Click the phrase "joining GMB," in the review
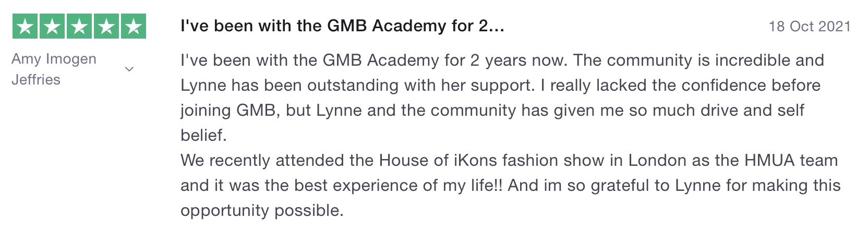The height and width of the screenshot is (243, 868). pyautogui.click(x=232, y=111)
